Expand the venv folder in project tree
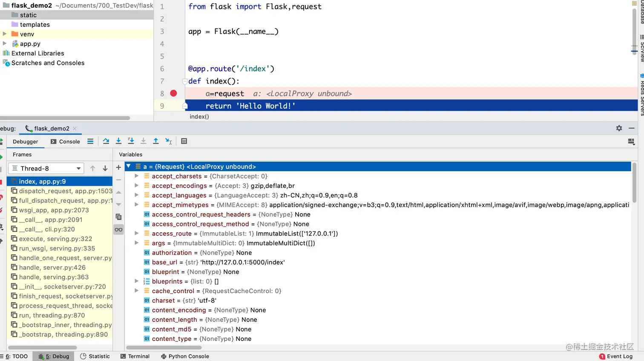The height and width of the screenshot is (361, 644). pyautogui.click(x=5, y=34)
